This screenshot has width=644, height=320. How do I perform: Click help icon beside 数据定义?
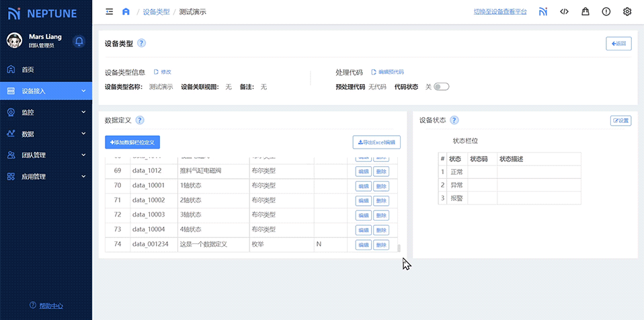click(140, 120)
